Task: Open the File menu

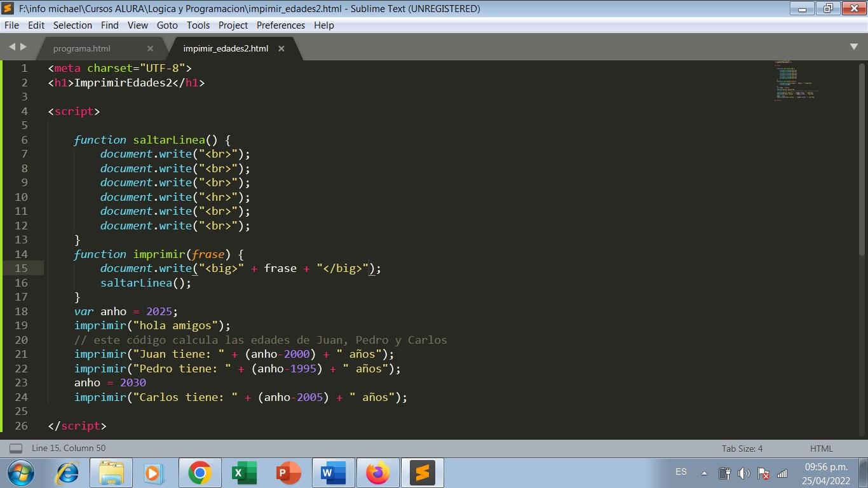Action: coord(11,25)
